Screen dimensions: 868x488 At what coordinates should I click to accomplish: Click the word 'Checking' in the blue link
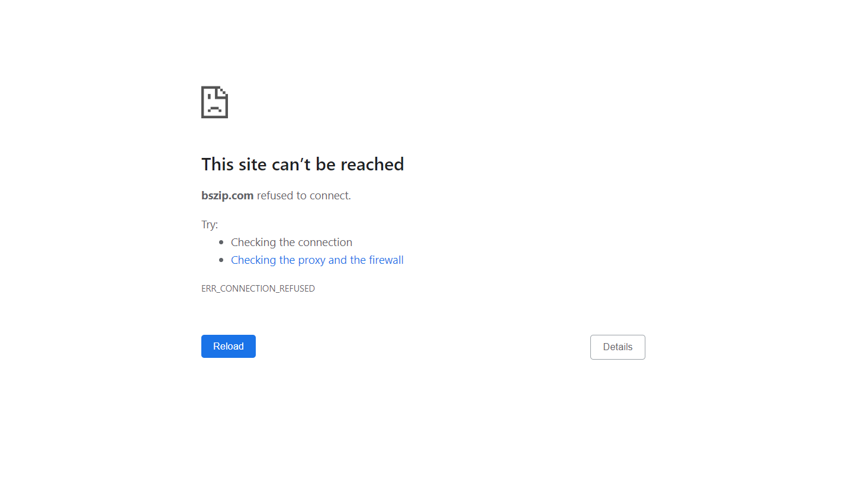pos(253,261)
